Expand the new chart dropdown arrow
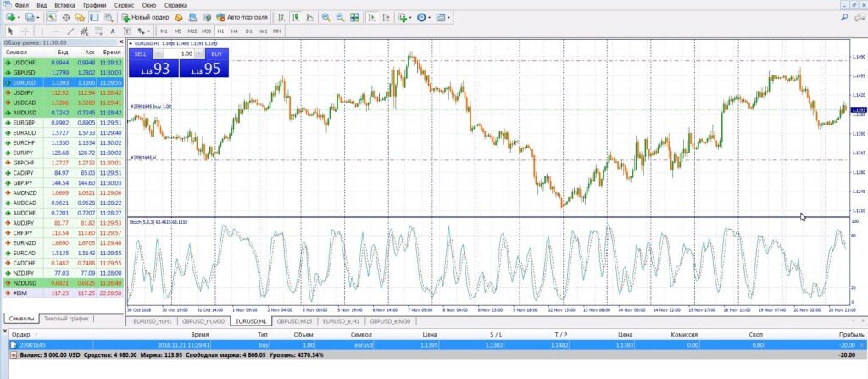This screenshot has width=868, height=379. click(17, 17)
